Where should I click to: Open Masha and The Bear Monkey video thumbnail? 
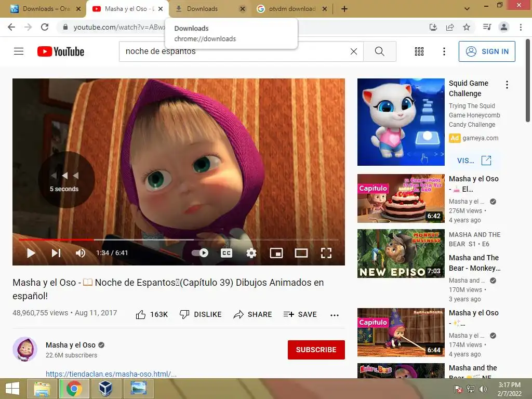pyautogui.click(x=401, y=254)
